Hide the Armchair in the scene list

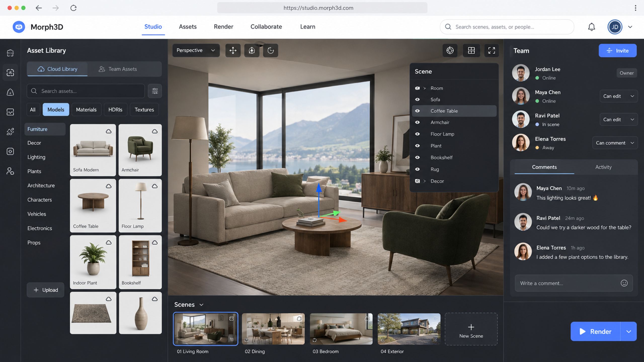click(417, 122)
